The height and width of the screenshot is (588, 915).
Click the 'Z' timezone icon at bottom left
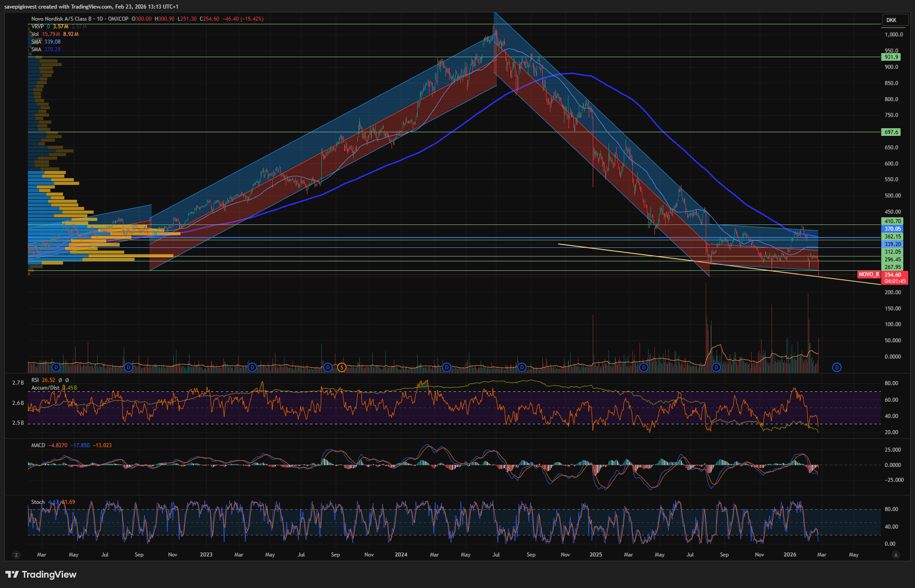(17, 555)
